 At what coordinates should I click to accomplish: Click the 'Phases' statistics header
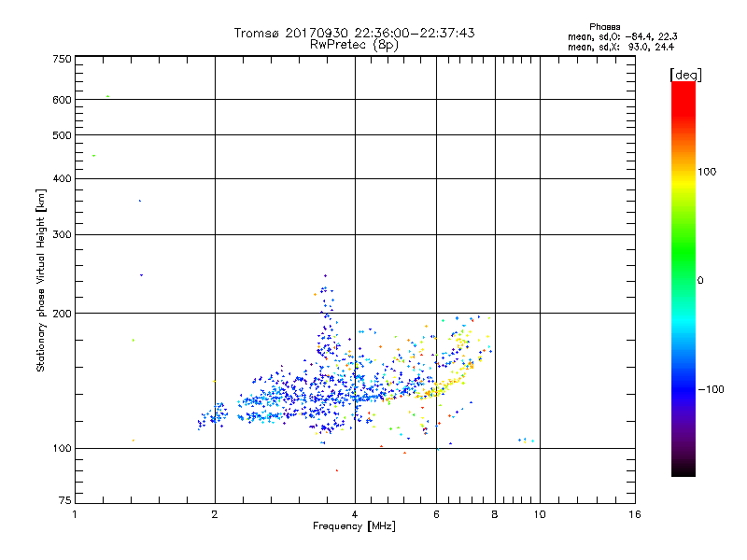[604, 27]
